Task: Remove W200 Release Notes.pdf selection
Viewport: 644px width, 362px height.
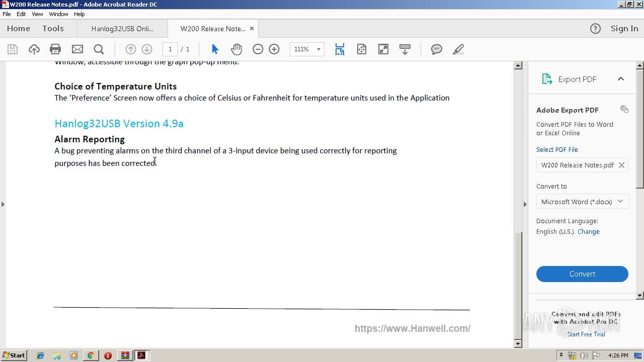Action: [x=621, y=165]
